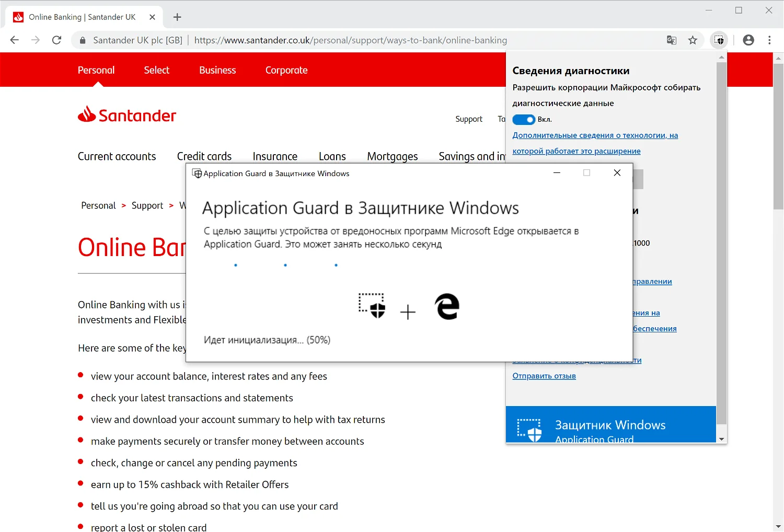Close the Online Banking Santander tab
The height and width of the screenshot is (532, 784).
152,17
